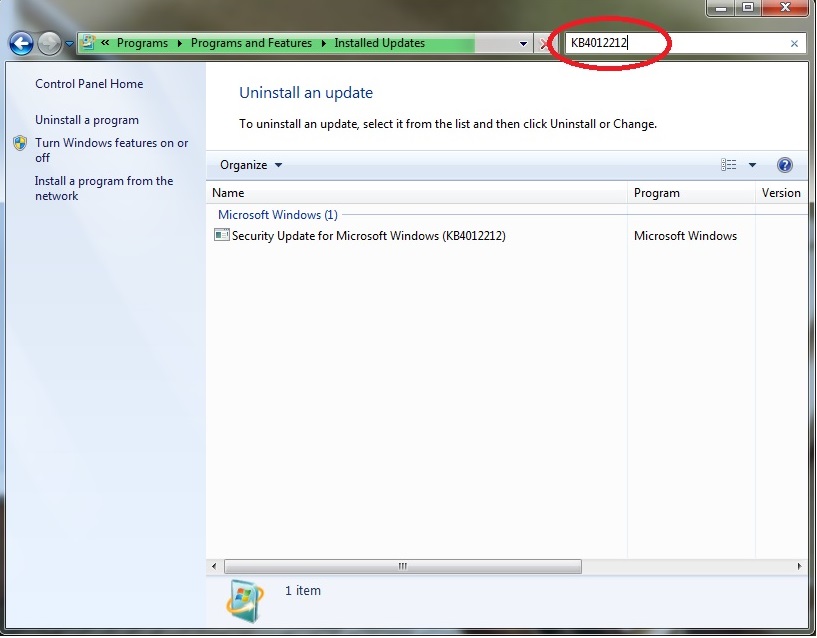The image size is (817, 638).
Task: Click the change view icon in toolbar
Action: coord(729,165)
